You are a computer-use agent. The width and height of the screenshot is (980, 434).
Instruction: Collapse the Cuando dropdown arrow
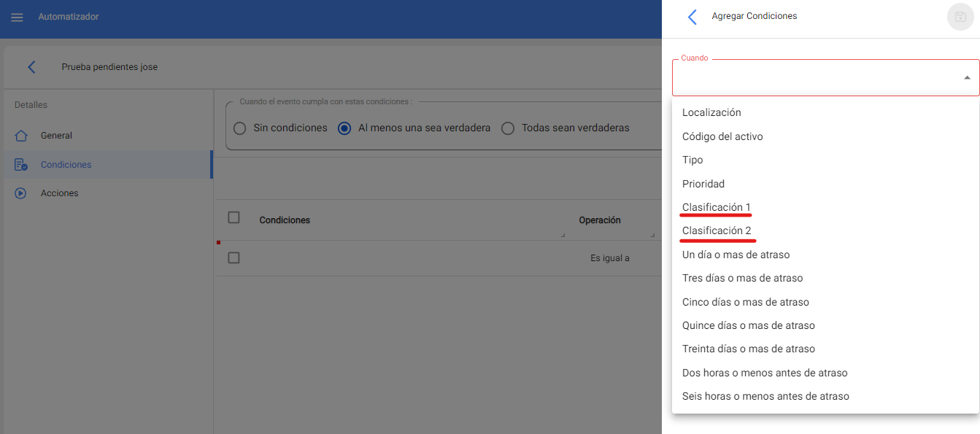coord(967,78)
